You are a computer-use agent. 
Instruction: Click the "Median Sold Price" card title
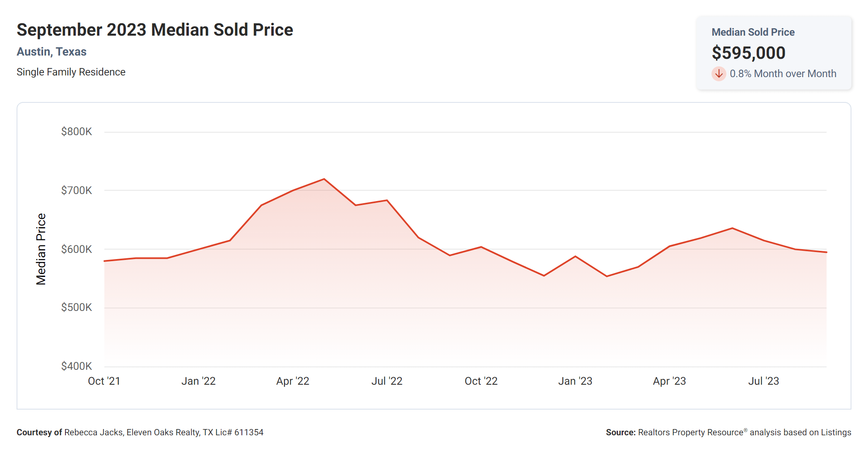coord(753,32)
